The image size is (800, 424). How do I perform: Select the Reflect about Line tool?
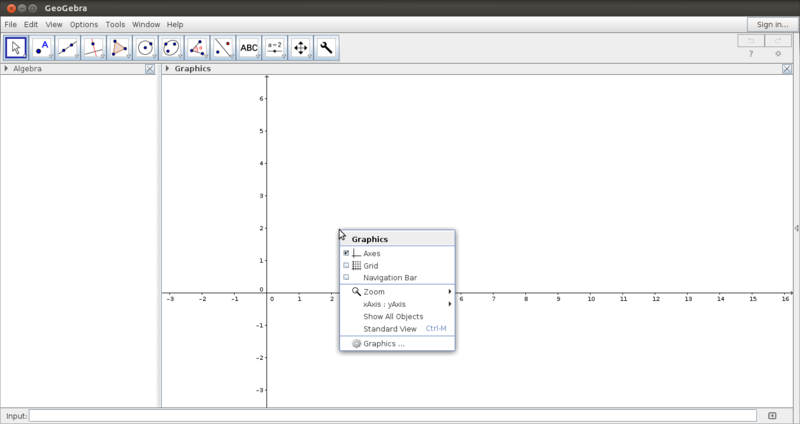point(223,48)
